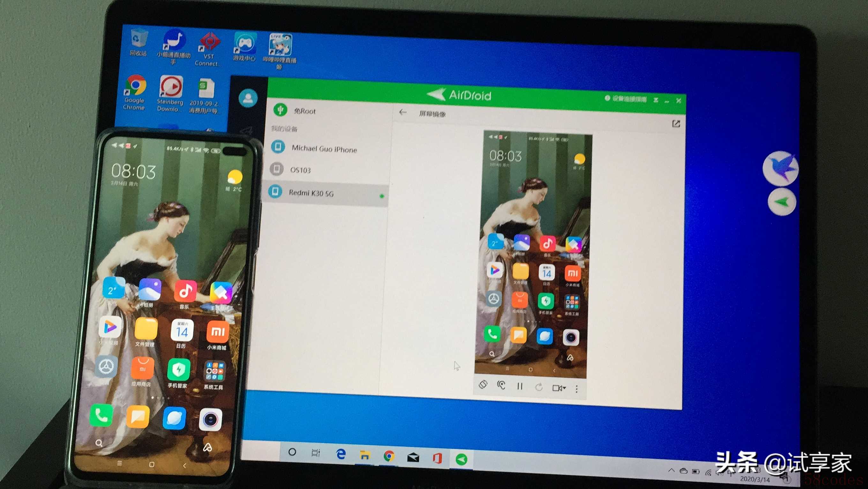Tap the search magnifier in AirDroid mirror
Viewport: 868px width, 489px height.
point(492,354)
